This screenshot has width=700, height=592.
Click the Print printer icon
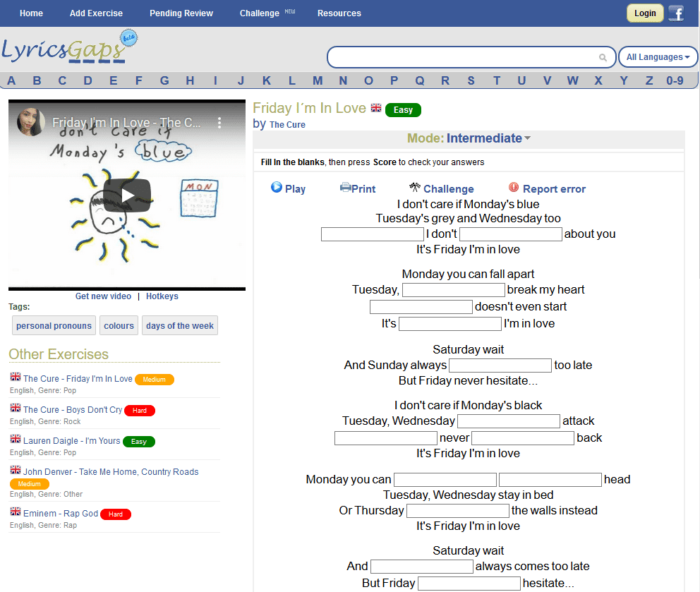pos(346,188)
